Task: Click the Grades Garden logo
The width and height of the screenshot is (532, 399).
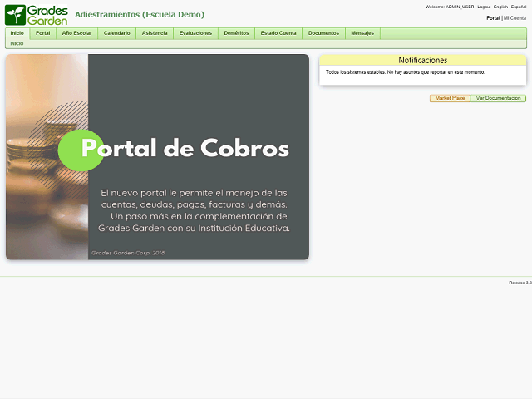Action: click(37, 14)
